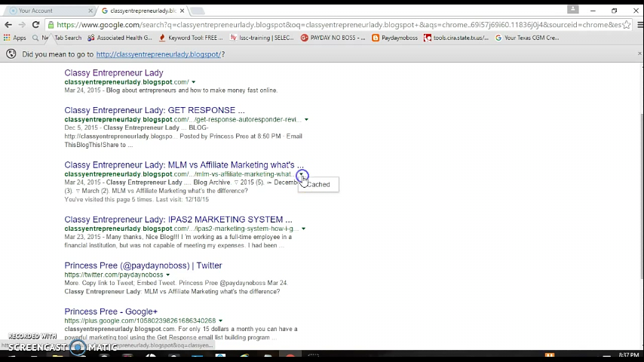The width and height of the screenshot is (644, 362).
Task: Open the Classy Entrepreneur Lady result
Action: click(114, 72)
